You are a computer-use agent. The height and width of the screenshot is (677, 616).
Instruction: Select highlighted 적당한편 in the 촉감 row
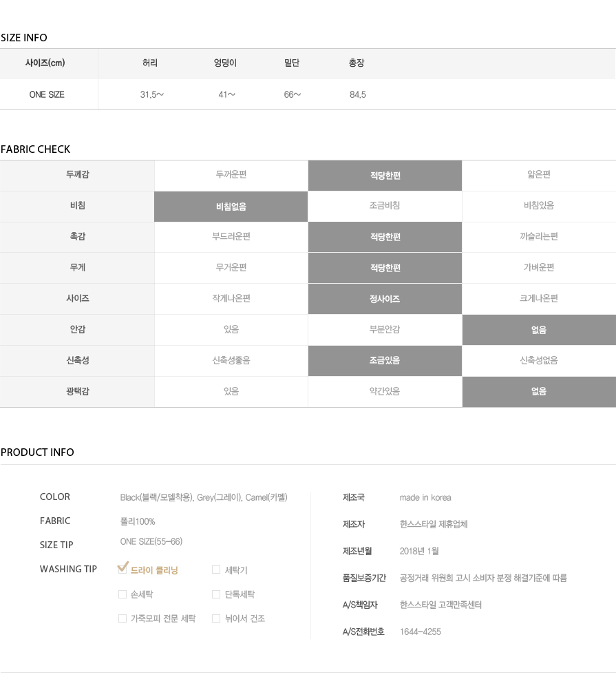coord(385,237)
